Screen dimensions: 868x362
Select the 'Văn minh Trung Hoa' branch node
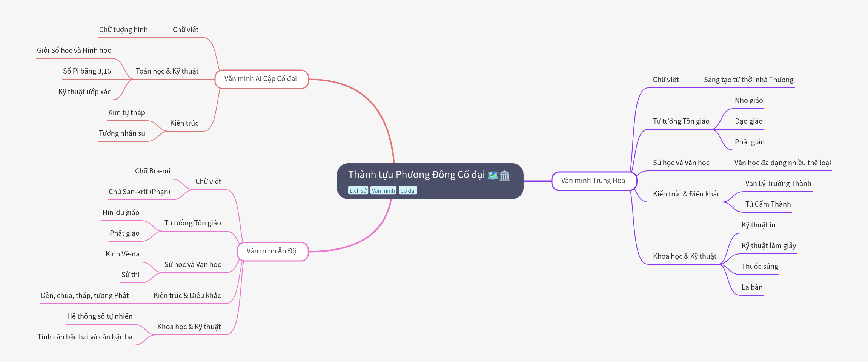[593, 181]
